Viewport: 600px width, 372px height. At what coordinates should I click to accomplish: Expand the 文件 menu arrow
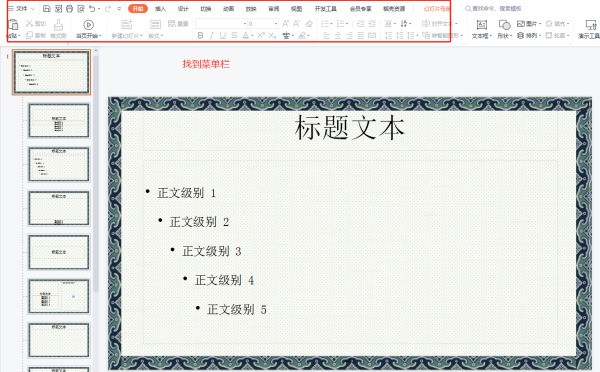tap(33, 8)
